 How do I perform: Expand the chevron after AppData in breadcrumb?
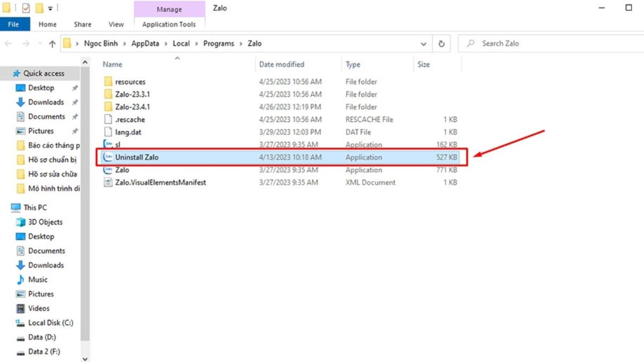pyautogui.click(x=166, y=43)
